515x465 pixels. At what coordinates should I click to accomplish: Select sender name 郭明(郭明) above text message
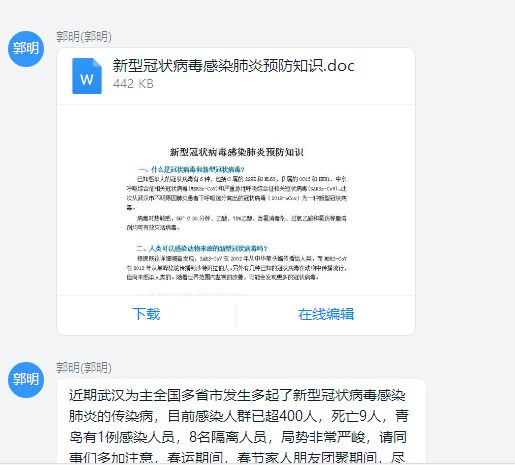point(84,367)
